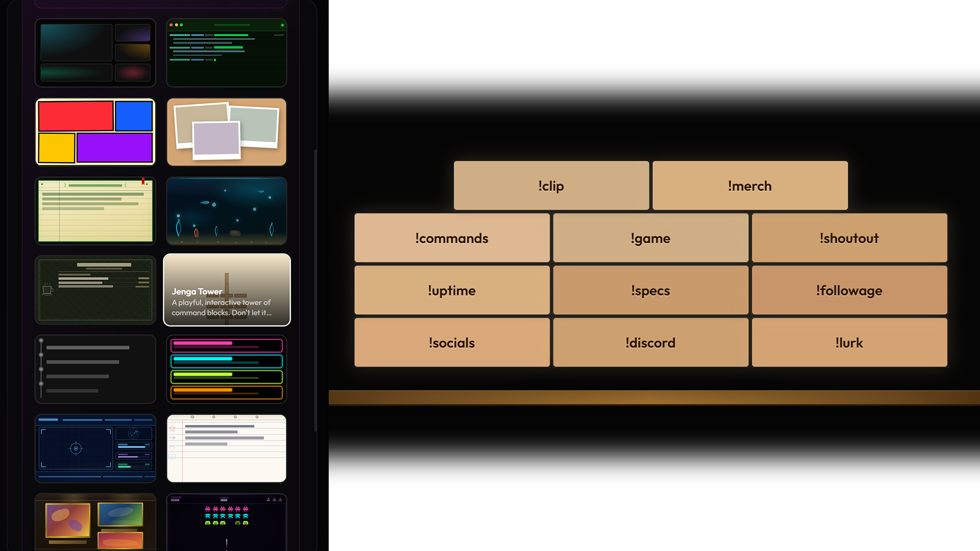Select the polaroid photos theme thumbnail
Image resolution: width=980 pixels, height=551 pixels.
coord(227,132)
